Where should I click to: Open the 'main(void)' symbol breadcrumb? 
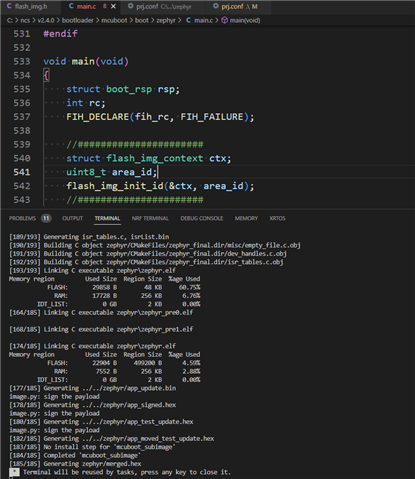245,20
